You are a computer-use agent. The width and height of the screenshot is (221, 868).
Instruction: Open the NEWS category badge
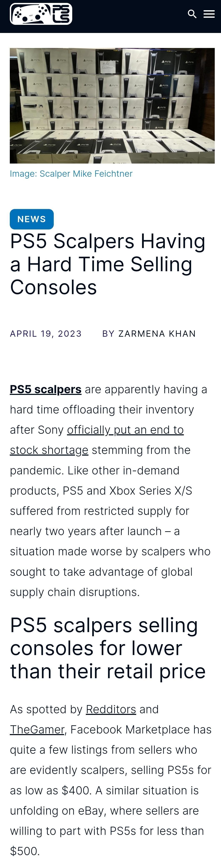coord(32,219)
